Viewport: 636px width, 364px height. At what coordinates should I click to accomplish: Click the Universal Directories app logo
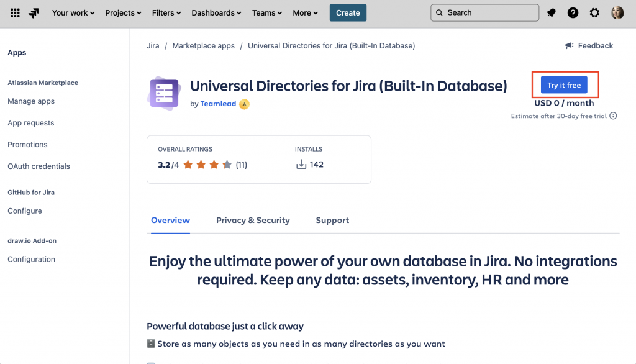164,94
